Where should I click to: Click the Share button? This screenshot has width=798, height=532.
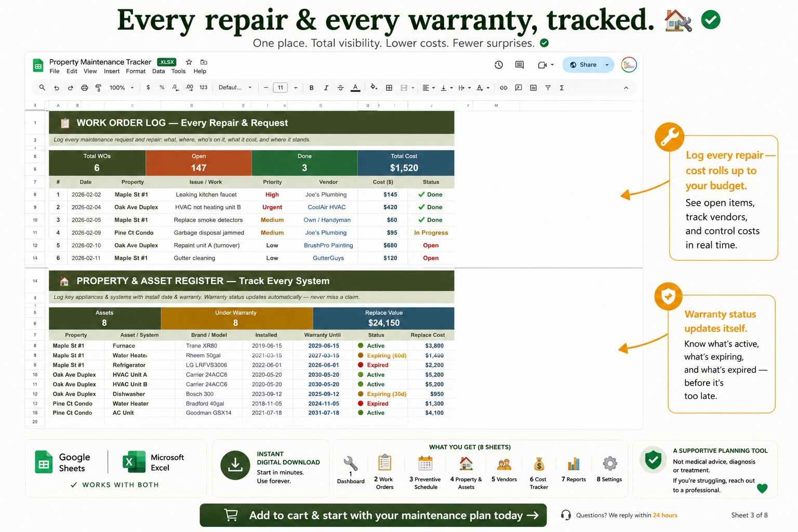583,65
